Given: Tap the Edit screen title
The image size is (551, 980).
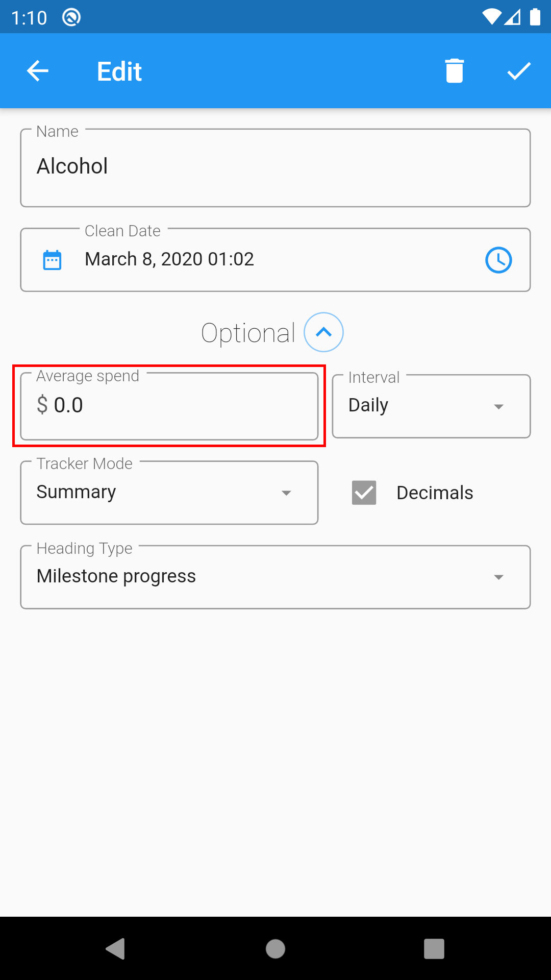Looking at the screenshot, I should 119,71.
